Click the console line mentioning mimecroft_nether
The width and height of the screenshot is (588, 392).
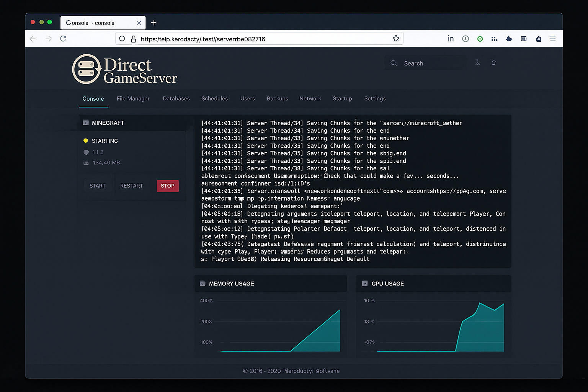click(x=332, y=123)
